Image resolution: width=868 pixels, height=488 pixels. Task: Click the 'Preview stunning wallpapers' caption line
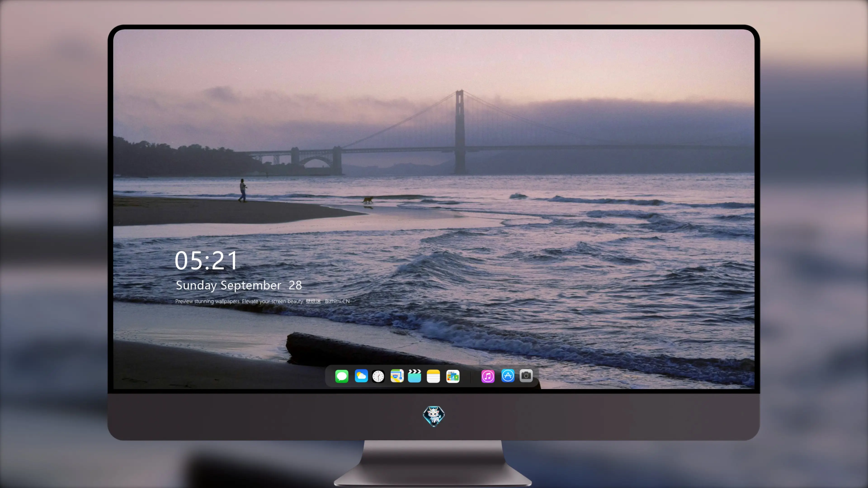[x=262, y=301]
